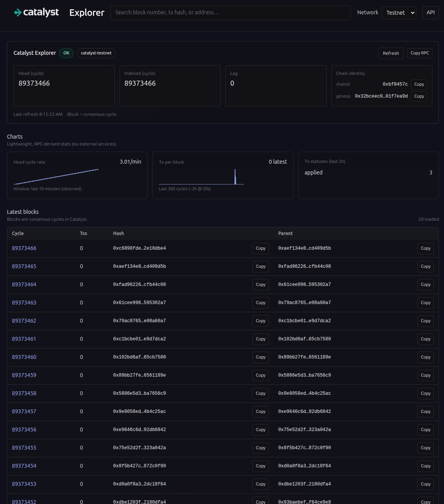Copy hash of cycle 89373456
Screen dimensions: 444x504
point(260,430)
